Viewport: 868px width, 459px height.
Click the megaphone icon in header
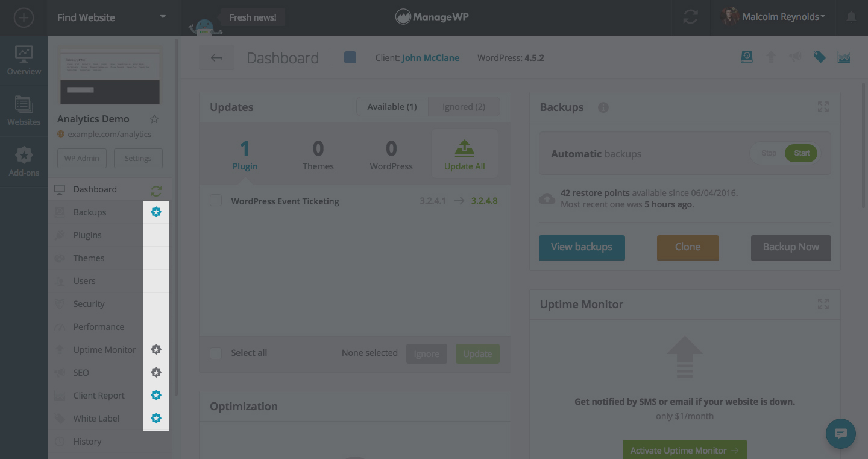tap(795, 57)
